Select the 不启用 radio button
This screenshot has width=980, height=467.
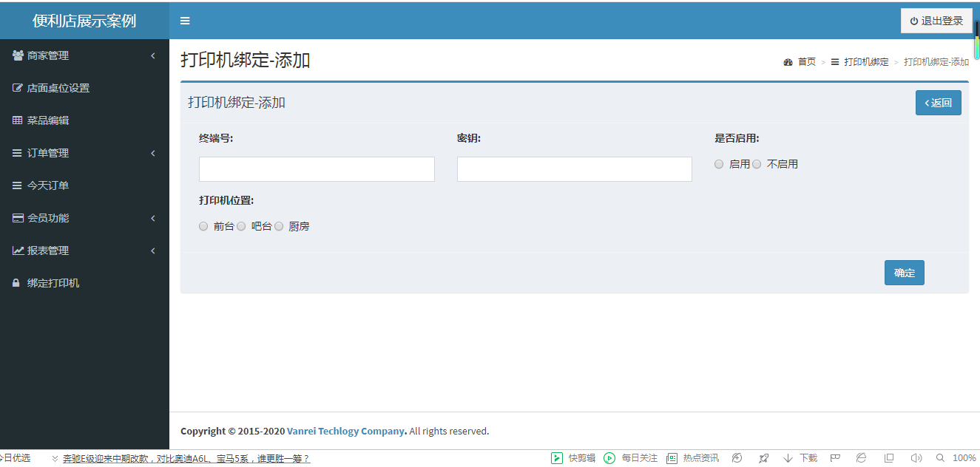[757, 165]
